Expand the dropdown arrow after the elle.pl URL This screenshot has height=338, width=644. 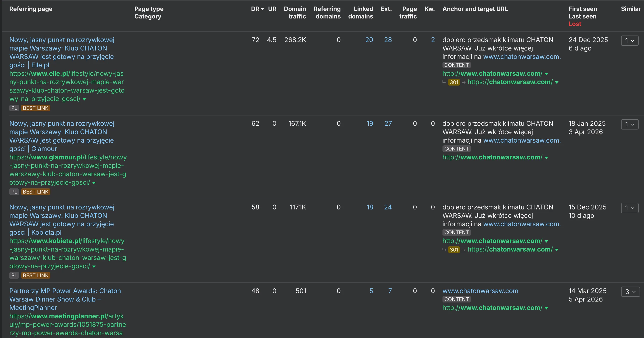point(84,99)
